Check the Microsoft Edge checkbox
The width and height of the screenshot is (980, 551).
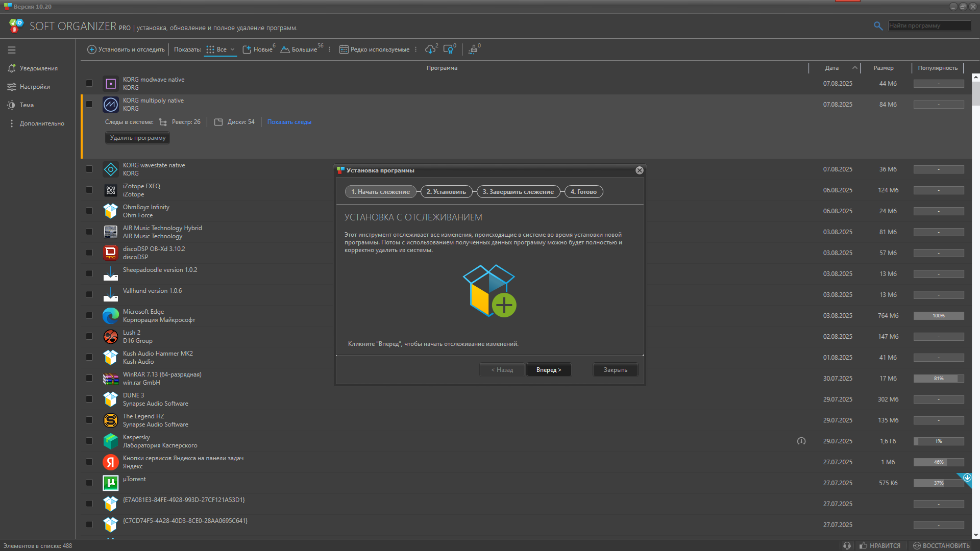click(x=89, y=315)
